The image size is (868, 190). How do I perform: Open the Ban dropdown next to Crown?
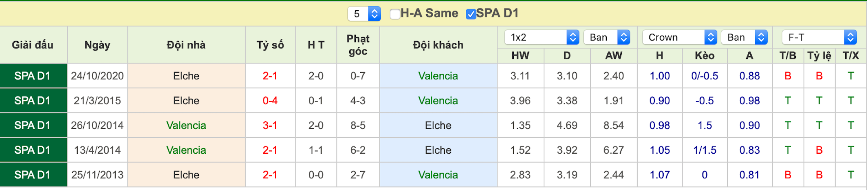coord(744,37)
